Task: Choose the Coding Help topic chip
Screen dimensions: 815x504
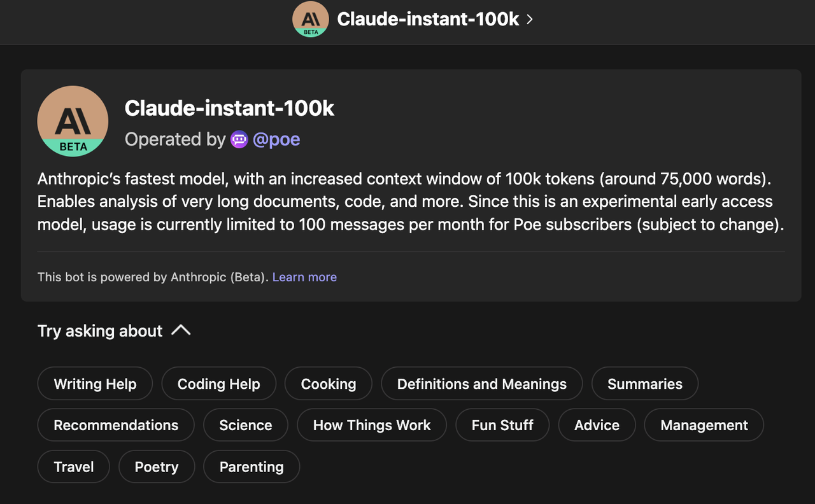Action: (218, 384)
